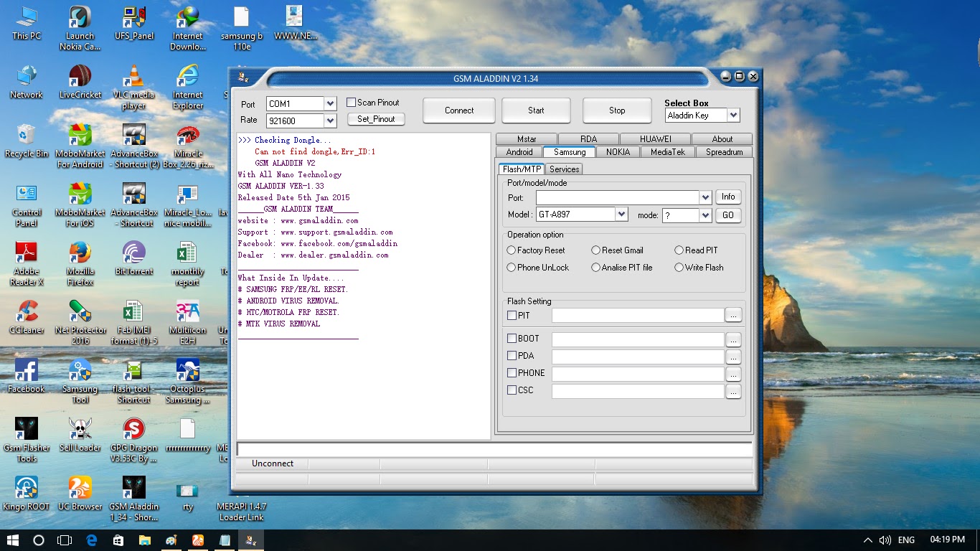980x551 pixels.
Task: Enable the Scan Pinout checkbox
Action: [x=352, y=103]
